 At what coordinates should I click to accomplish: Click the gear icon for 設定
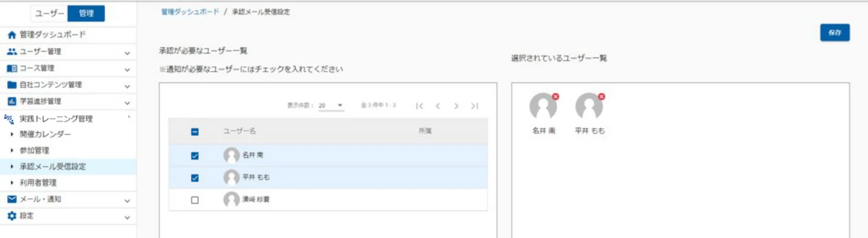[x=12, y=216]
